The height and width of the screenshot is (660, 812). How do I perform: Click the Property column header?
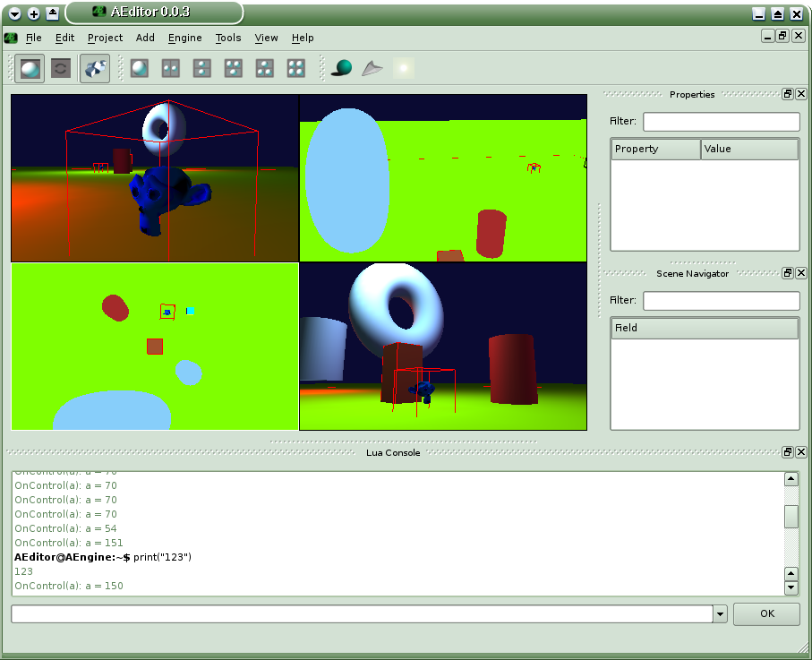click(x=655, y=149)
